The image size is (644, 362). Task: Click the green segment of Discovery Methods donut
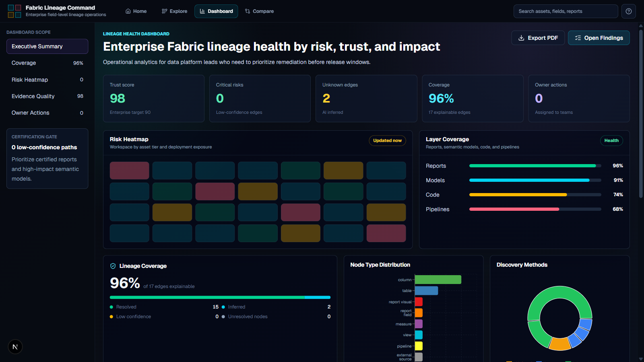tap(560, 292)
